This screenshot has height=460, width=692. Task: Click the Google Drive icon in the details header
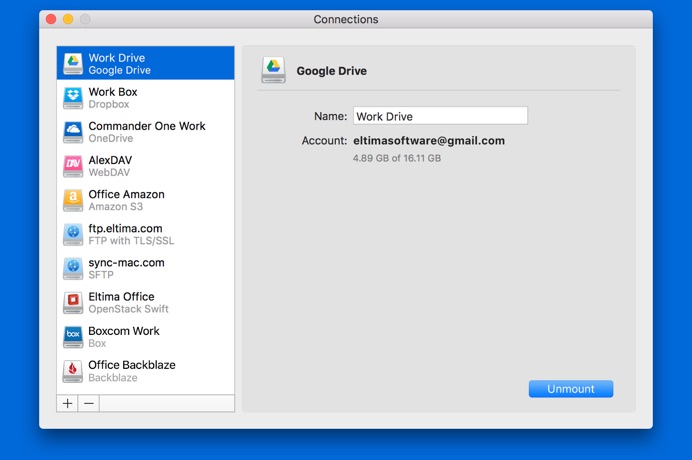pos(273,70)
